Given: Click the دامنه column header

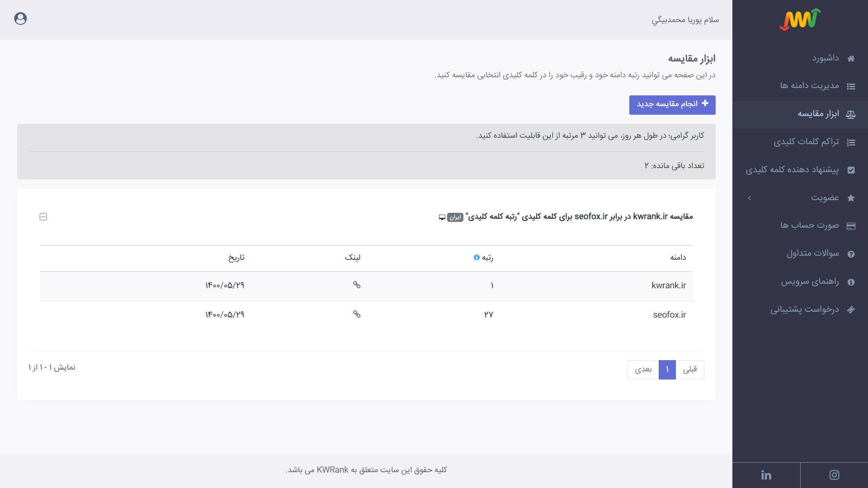Looking at the screenshot, I should coord(678,258).
